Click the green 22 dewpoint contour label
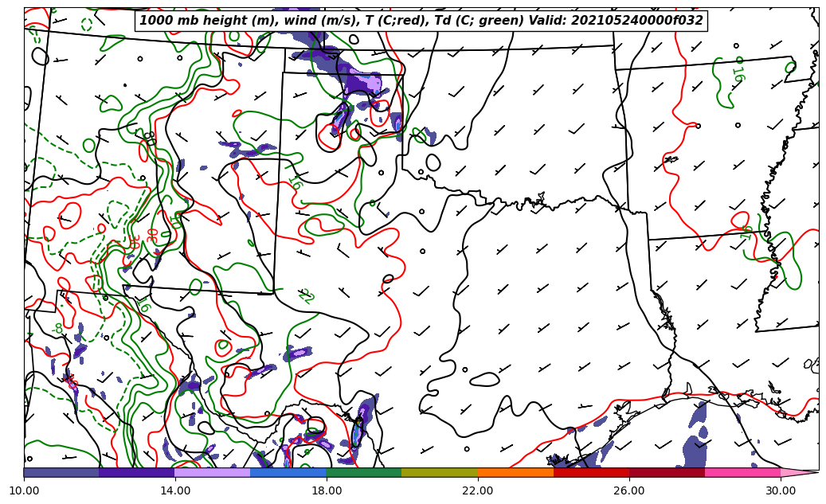This screenshot has height=504, width=826. pos(306,296)
